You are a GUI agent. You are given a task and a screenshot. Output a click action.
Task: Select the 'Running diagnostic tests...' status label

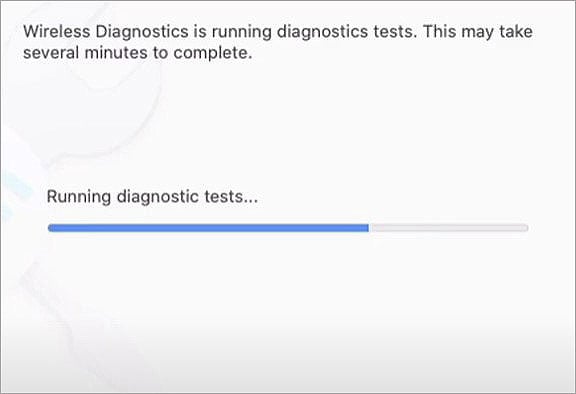(152, 197)
